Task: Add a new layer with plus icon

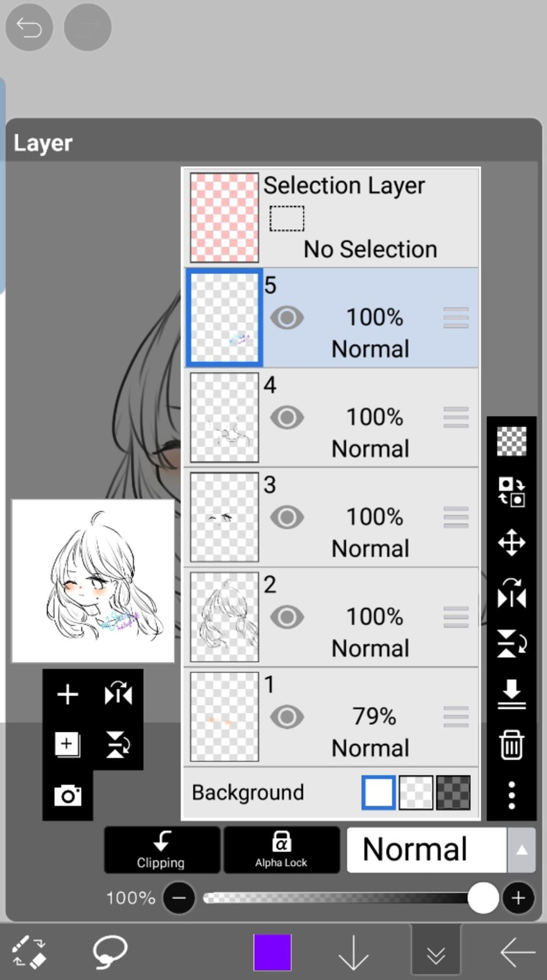Action: coord(68,695)
